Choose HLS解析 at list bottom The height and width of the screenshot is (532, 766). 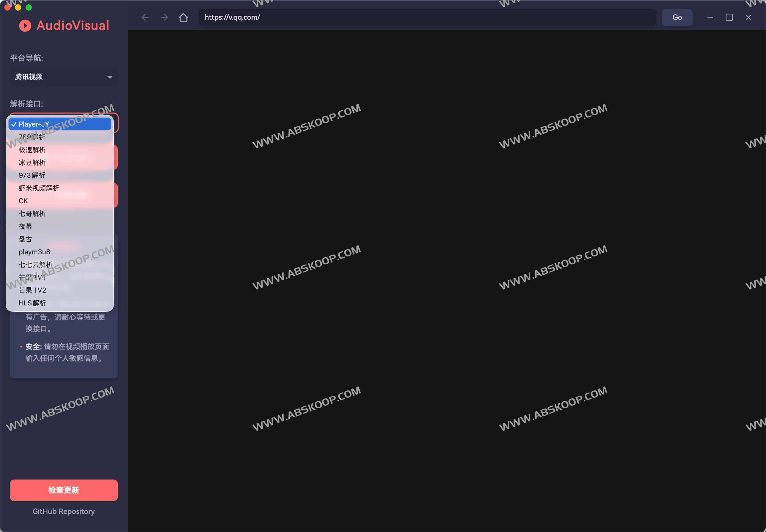[x=32, y=303]
